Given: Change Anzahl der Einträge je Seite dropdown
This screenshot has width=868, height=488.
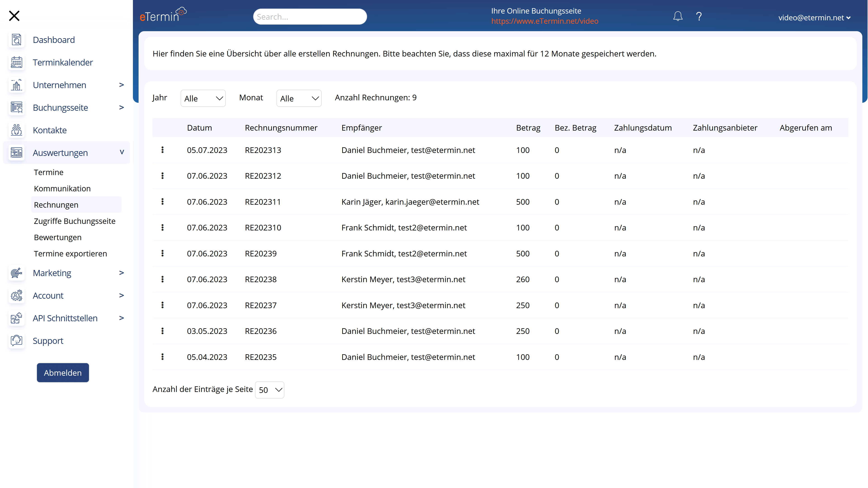Looking at the screenshot, I should coord(269,390).
